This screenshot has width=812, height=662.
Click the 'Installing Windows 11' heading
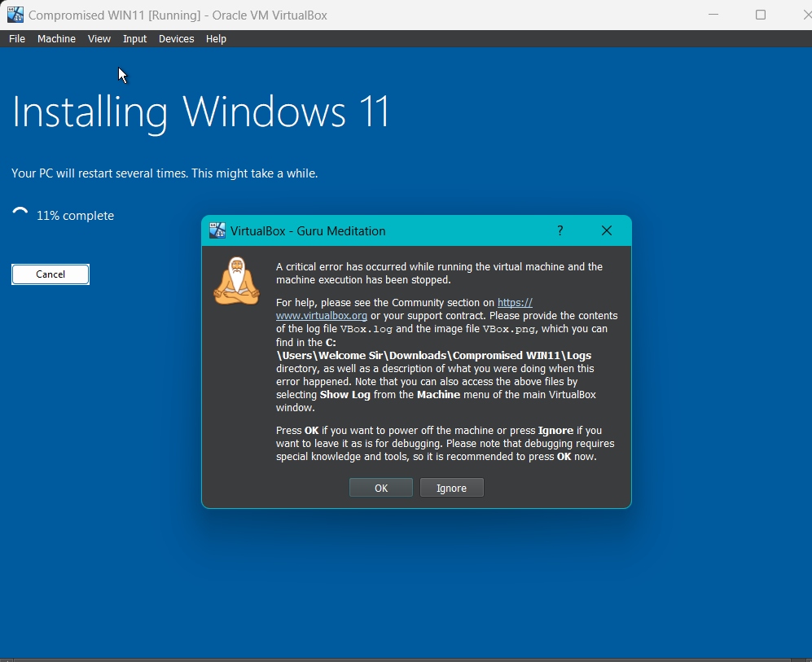(200, 112)
